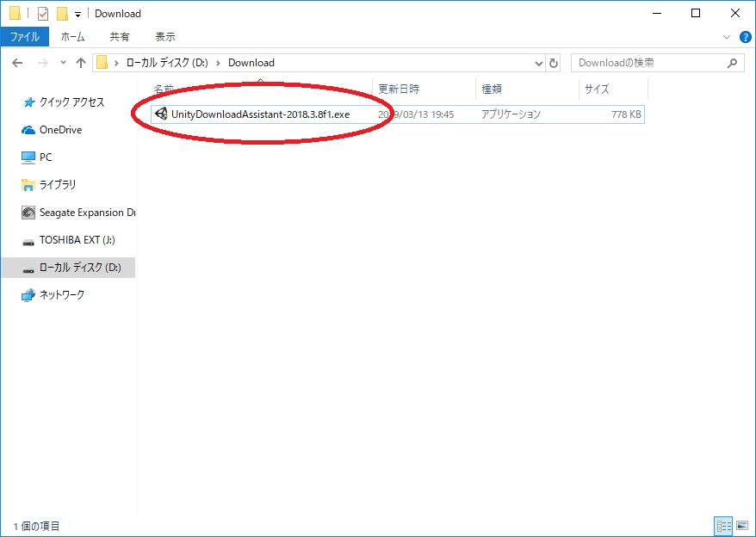
Task: Click the アプリケーション type cell
Action: point(511,114)
